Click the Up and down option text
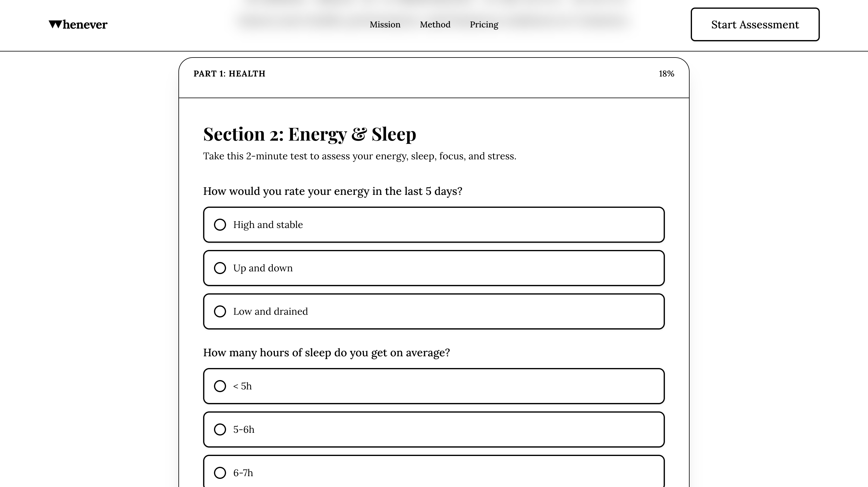868x487 pixels. click(263, 268)
